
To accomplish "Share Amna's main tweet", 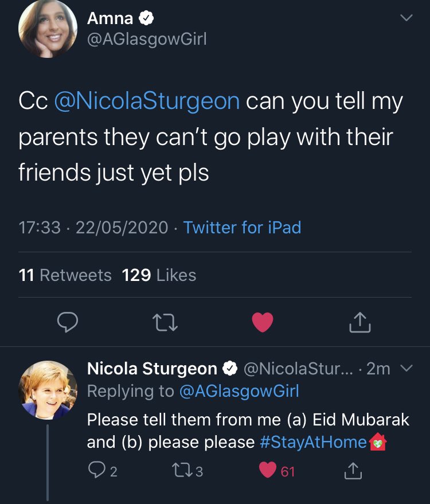I will pyautogui.click(x=360, y=322).
